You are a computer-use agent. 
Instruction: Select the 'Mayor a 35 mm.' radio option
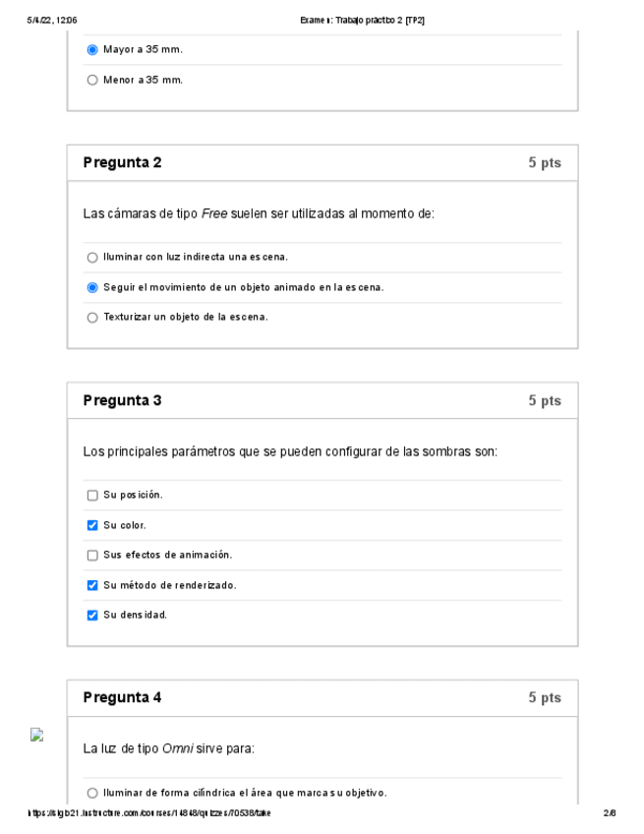[x=92, y=49]
